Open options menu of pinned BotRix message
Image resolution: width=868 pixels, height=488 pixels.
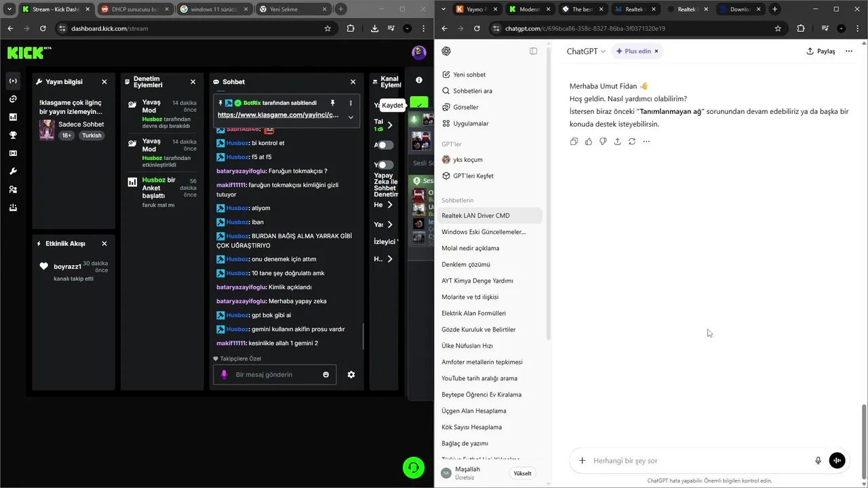coord(351,103)
